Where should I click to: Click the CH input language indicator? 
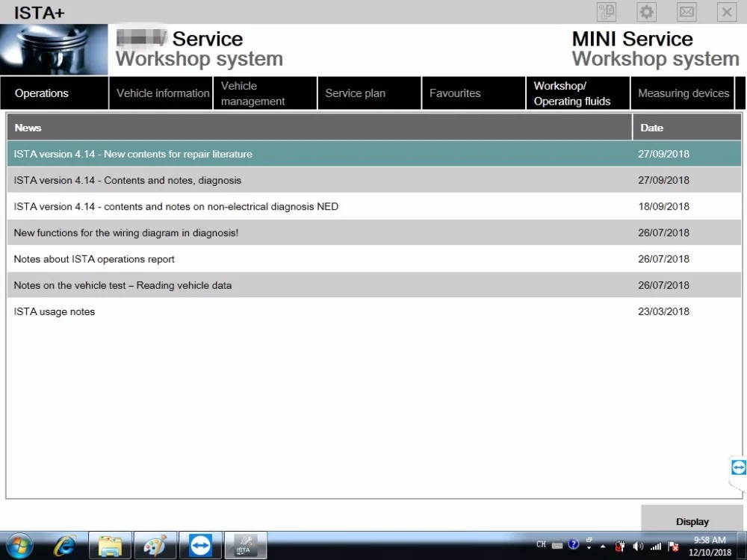pos(541,544)
